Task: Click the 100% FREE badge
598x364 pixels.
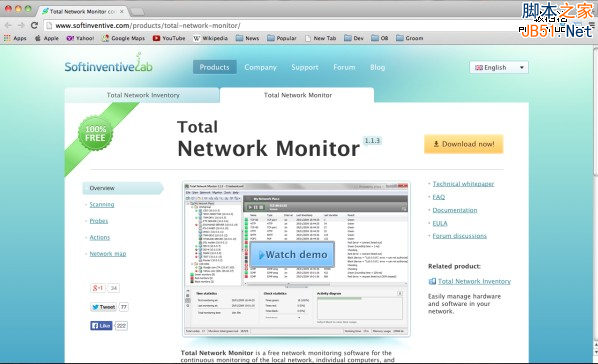Action: click(x=95, y=134)
